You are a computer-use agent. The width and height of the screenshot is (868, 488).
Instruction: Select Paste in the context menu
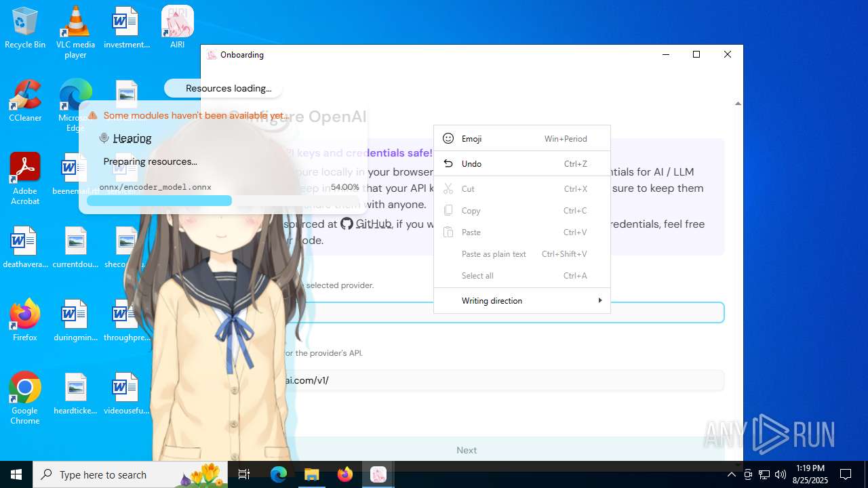[x=522, y=232]
